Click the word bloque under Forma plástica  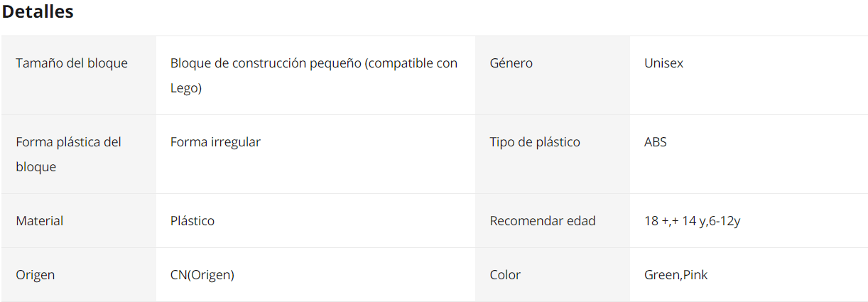pos(36,168)
